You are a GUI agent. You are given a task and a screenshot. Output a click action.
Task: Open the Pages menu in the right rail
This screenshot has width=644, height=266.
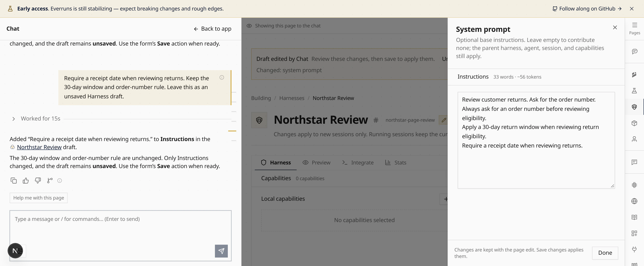pos(634,29)
